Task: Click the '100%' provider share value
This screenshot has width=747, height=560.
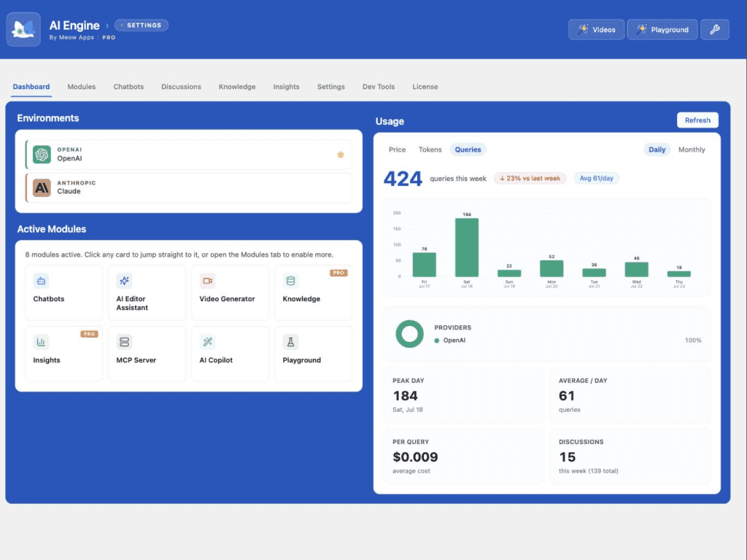Action: click(x=693, y=341)
